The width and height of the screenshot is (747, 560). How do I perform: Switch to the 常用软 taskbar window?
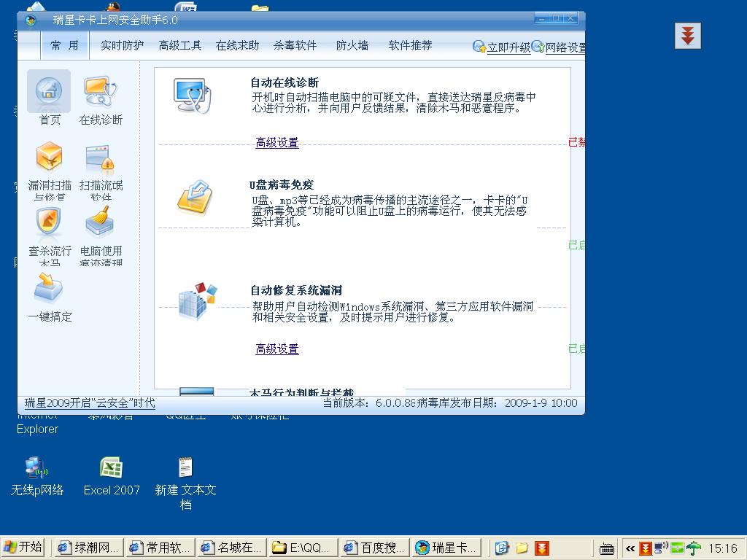coord(160,548)
